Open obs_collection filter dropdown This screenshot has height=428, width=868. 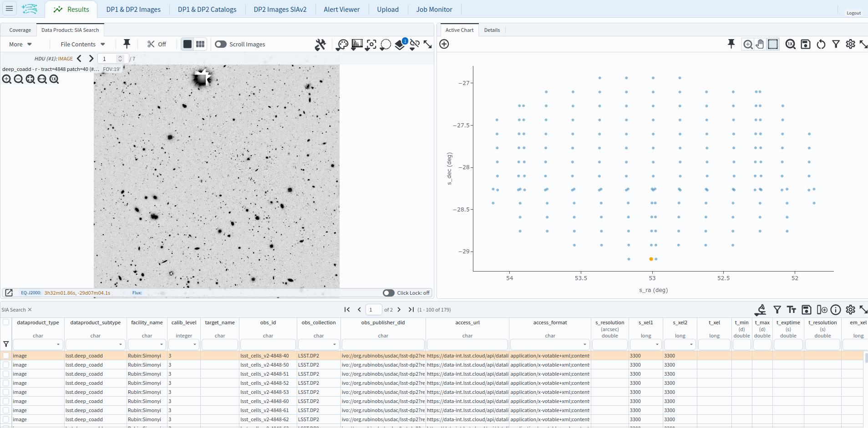point(335,345)
